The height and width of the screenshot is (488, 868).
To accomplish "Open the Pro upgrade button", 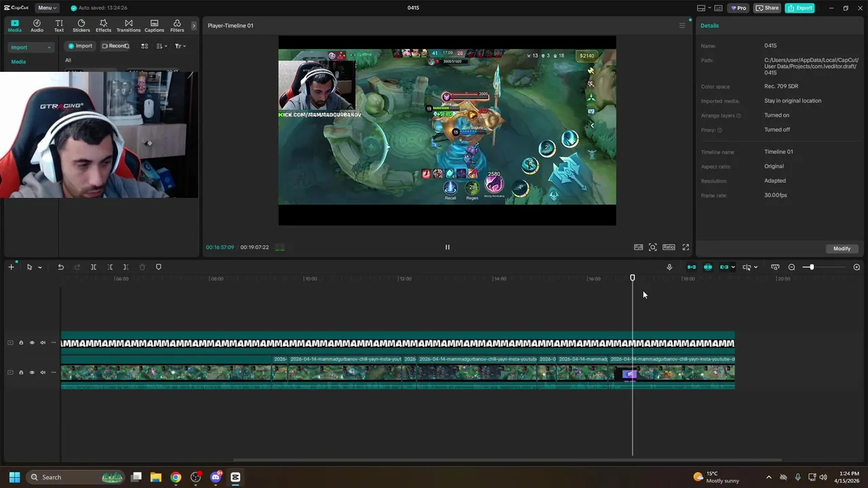I will [738, 8].
